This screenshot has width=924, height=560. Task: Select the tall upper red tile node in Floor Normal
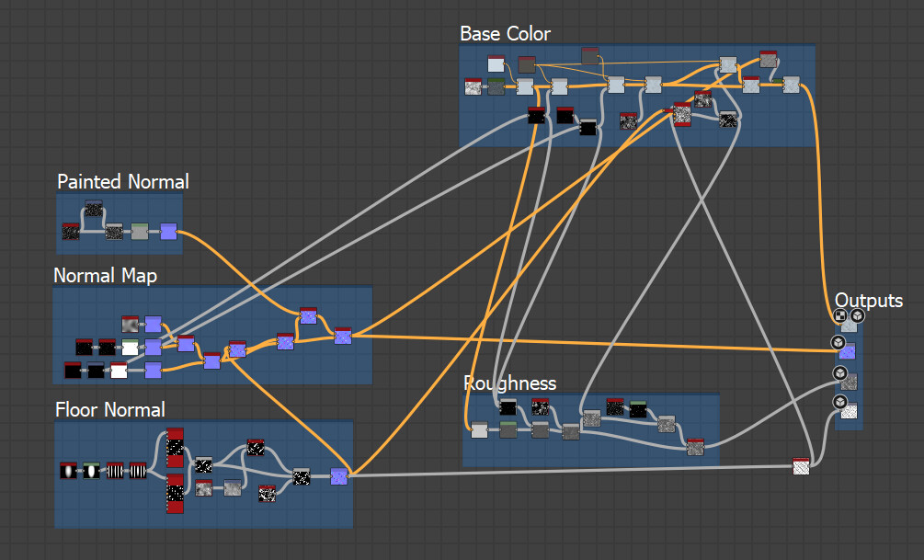[x=175, y=448]
